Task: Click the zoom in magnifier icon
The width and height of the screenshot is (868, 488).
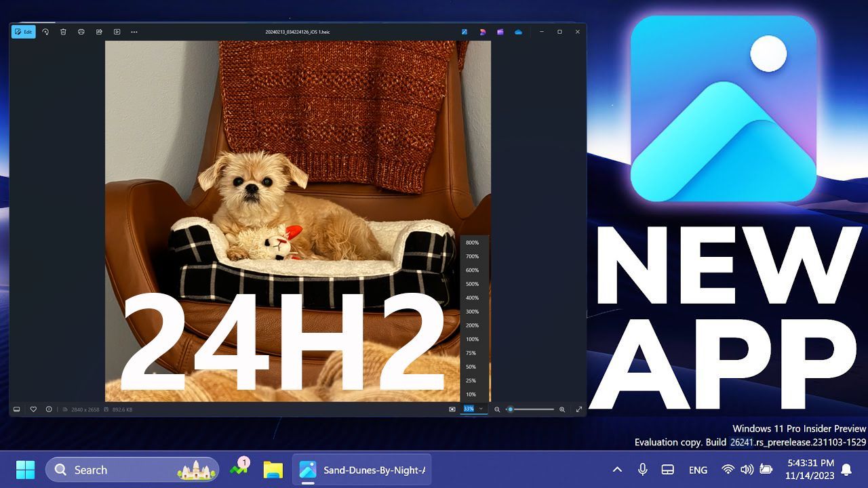Action: tap(562, 409)
